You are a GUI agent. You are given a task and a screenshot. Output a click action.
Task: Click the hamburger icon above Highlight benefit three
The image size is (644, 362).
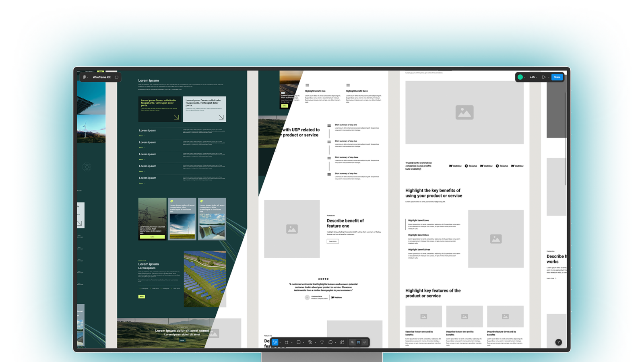point(348,85)
